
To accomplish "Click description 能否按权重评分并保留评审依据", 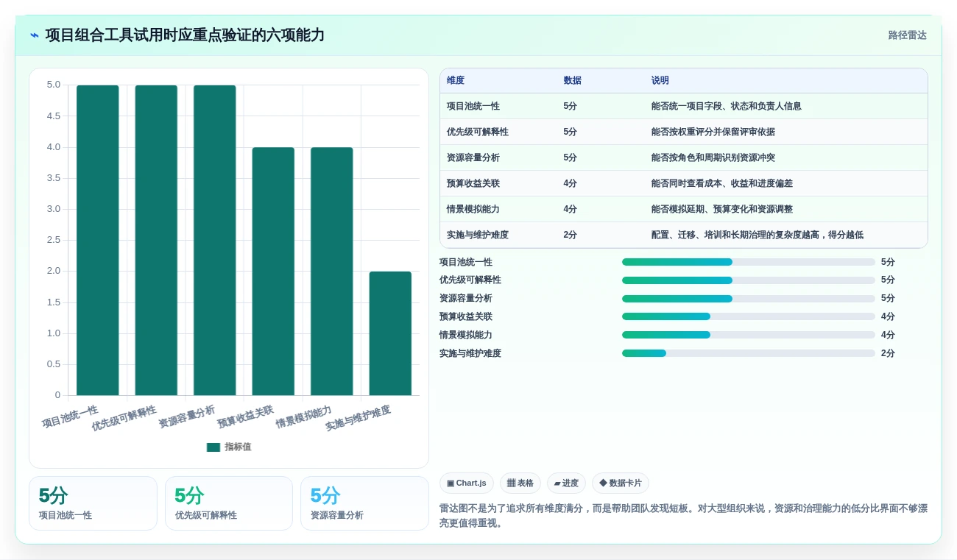I will (x=713, y=132).
